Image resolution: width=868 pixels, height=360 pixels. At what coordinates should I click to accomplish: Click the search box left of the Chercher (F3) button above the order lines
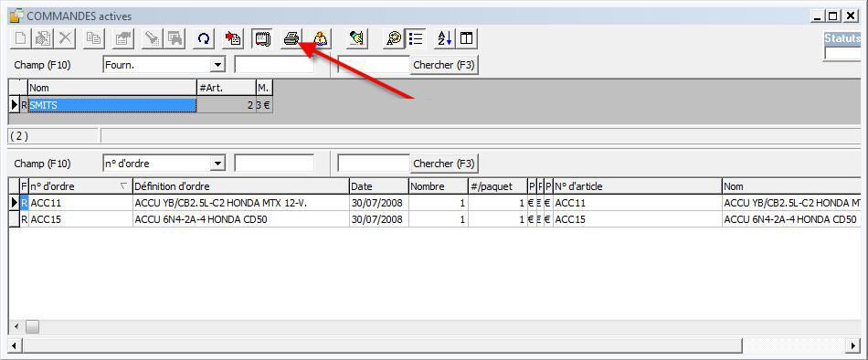point(374,164)
